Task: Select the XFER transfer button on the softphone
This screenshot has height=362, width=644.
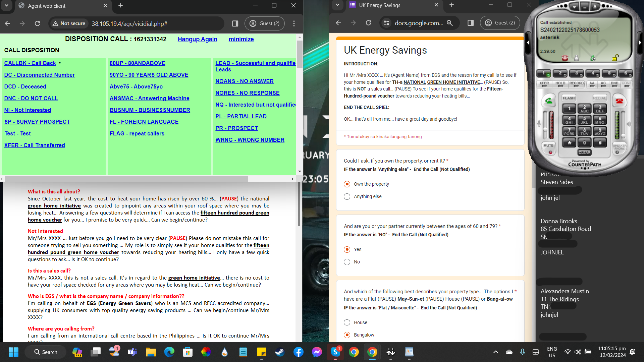Action: click(544, 84)
